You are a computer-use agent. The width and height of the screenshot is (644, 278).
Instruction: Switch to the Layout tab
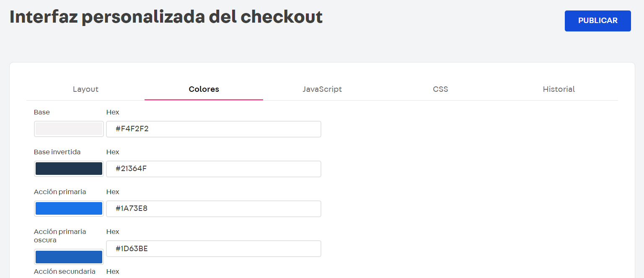click(85, 89)
